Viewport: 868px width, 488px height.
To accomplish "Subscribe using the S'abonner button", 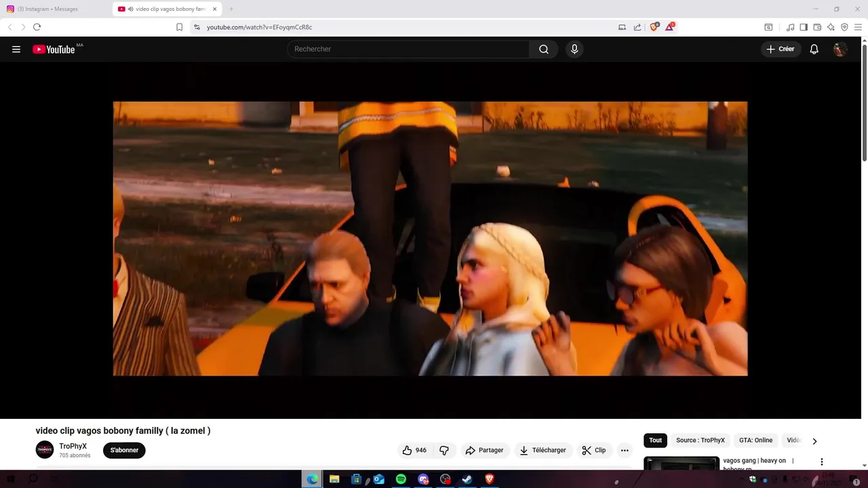I will 124,450.
